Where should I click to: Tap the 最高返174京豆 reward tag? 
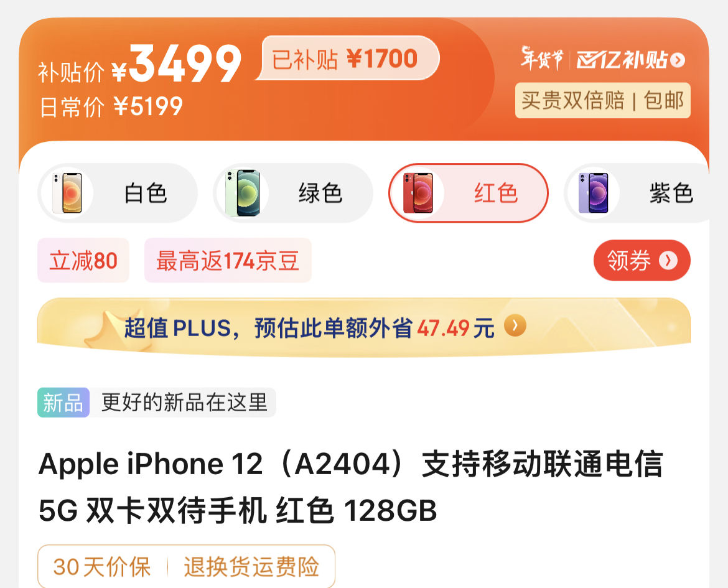(x=228, y=260)
